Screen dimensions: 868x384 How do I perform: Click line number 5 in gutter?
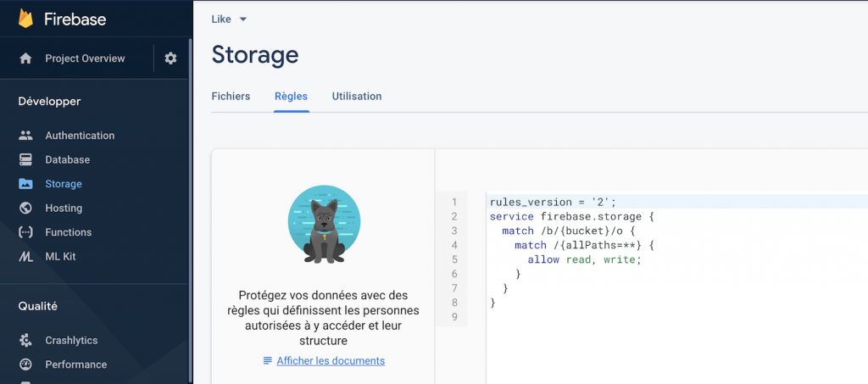pos(454,259)
